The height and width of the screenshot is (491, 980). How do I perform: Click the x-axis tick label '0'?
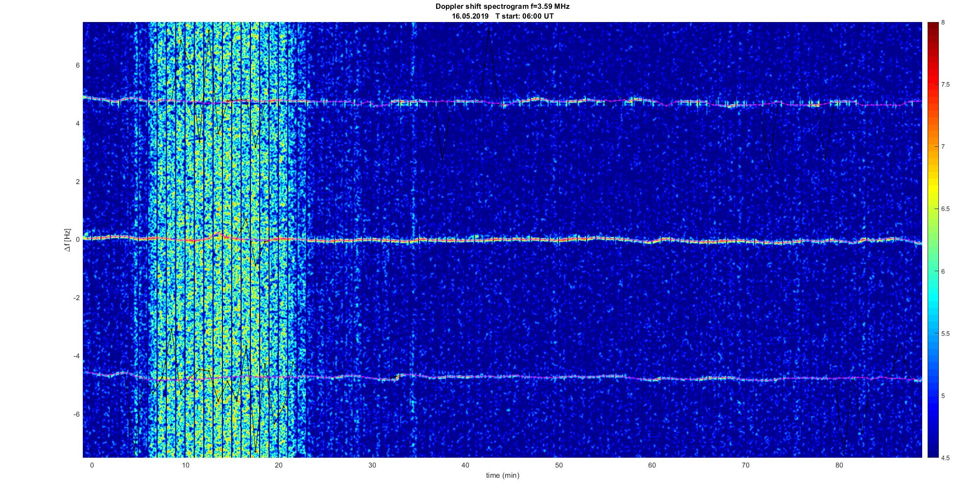coord(92,465)
